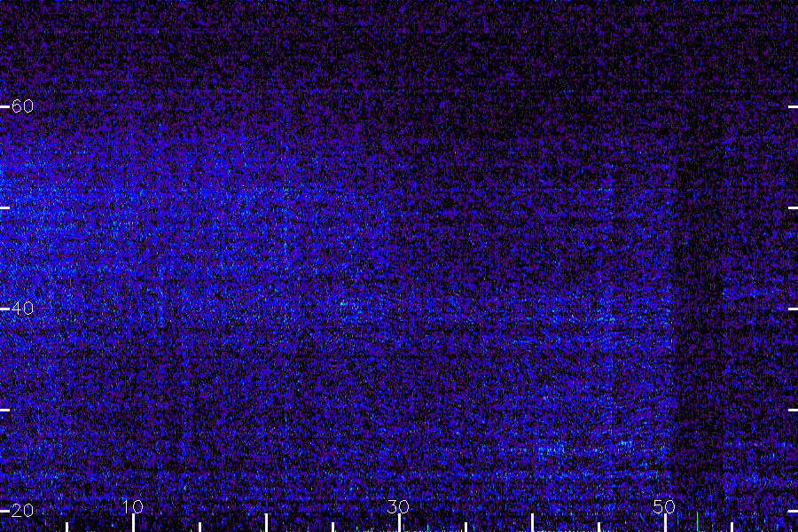The width and height of the screenshot is (798, 532).
Task: Click the horizontal axis label 10
Action: [x=133, y=506]
